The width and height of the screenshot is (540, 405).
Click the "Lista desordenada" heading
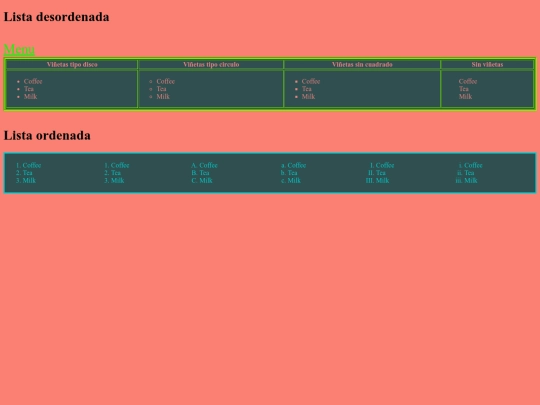coord(56,17)
